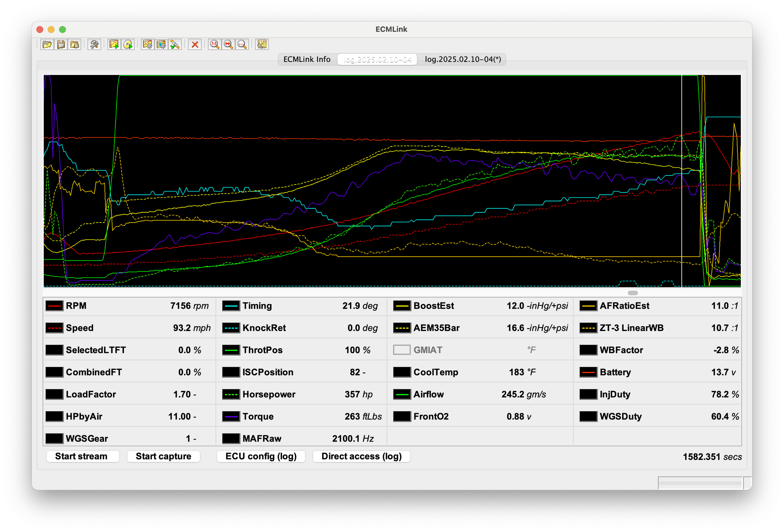Screen dimensions: 784x532
Task: Toggle the empty GMIAT trace swatch
Action: (x=402, y=350)
